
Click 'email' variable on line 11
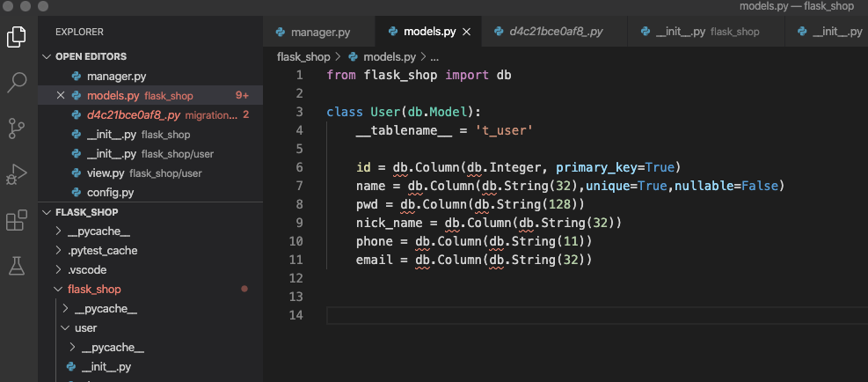375,260
